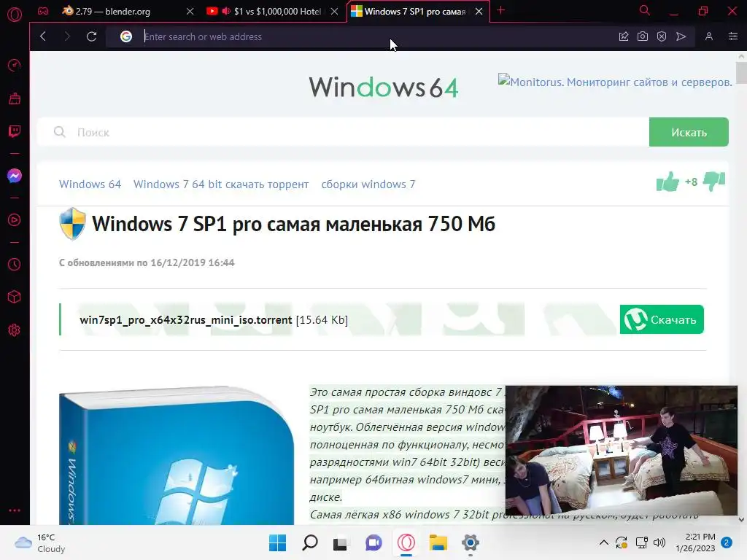Click the scrollbar down arrow
This screenshot has width=747, height=560.
741,519
